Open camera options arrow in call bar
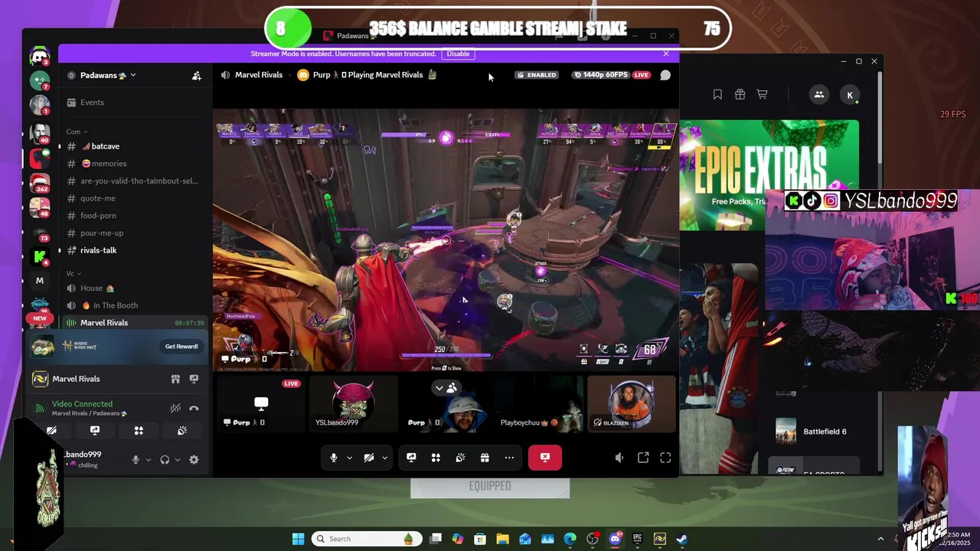Viewport: 980px width, 551px height. (384, 458)
